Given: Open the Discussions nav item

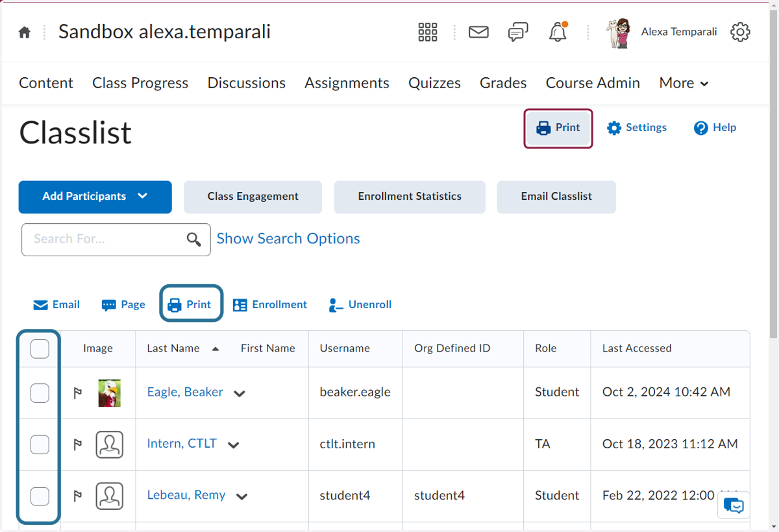Looking at the screenshot, I should [x=247, y=83].
